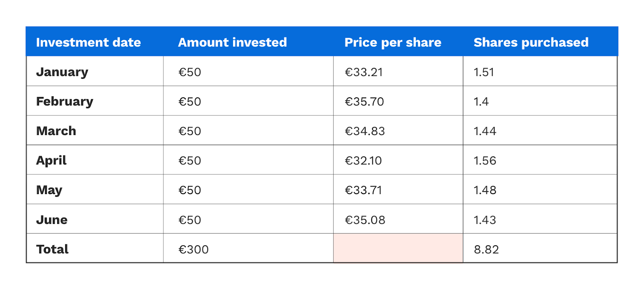
Task: Click the Price per share header
Action: pyautogui.click(x=393, y=43)
